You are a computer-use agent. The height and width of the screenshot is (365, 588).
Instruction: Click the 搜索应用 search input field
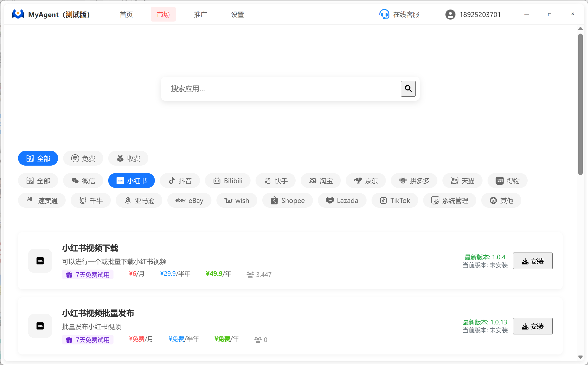coord(281,89)
